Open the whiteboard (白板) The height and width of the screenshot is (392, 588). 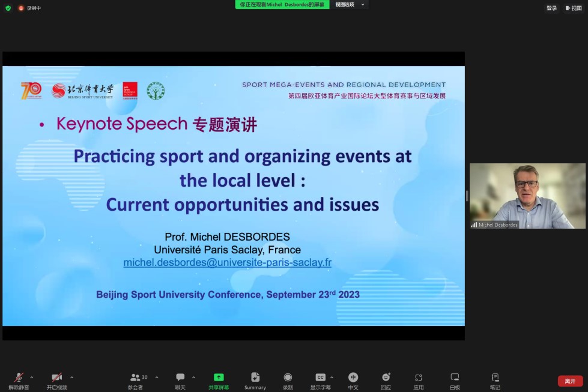click(x=455, y=378)
